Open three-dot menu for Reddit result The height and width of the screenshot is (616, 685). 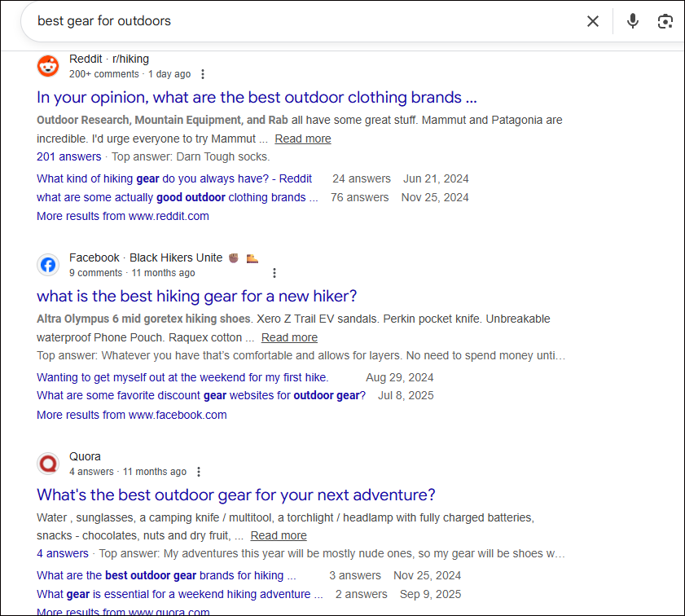203,74
